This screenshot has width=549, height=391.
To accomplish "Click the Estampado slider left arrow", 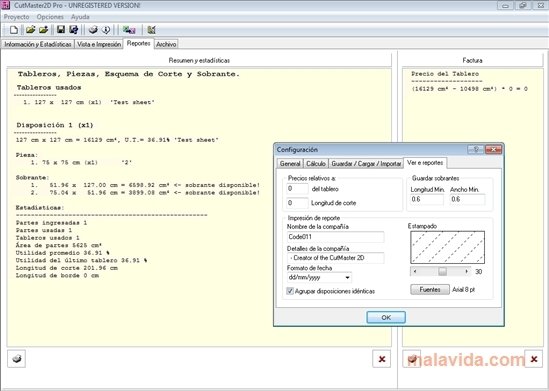I will [415, 271].
